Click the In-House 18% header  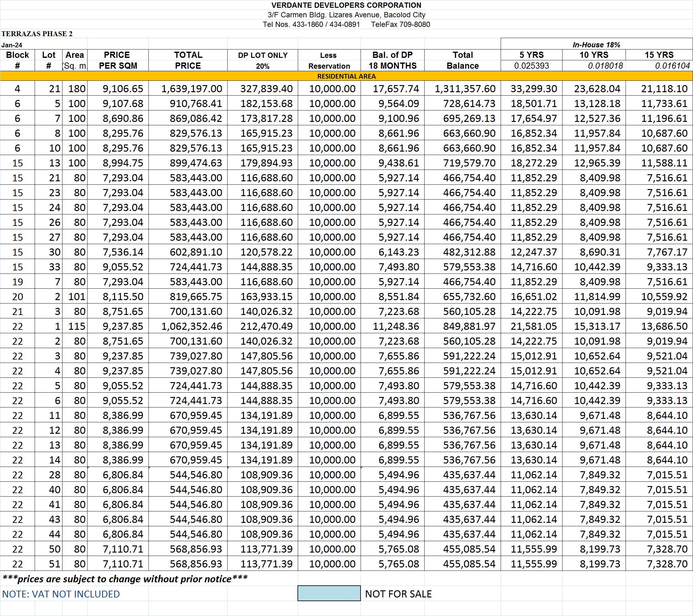tap(597, 45)
